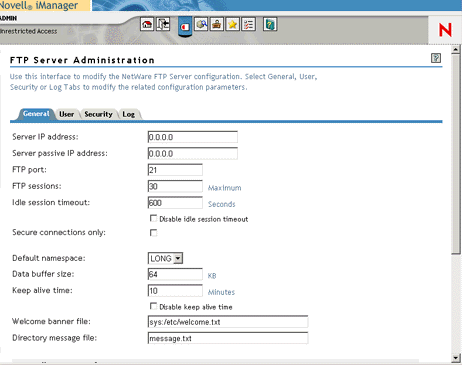Screen dimensions: 462x365
Task: Switch to the Security tab
Action: tap(98, 114)
